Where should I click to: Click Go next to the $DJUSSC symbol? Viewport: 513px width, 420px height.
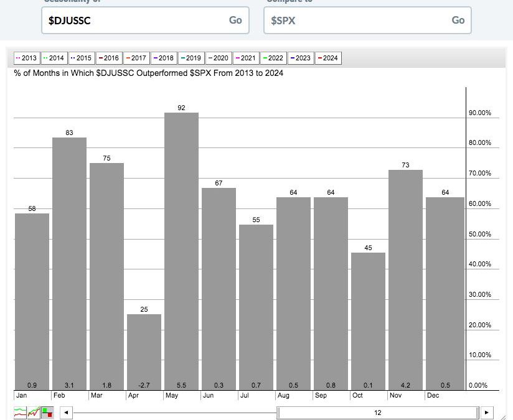[x=235, y=21]
